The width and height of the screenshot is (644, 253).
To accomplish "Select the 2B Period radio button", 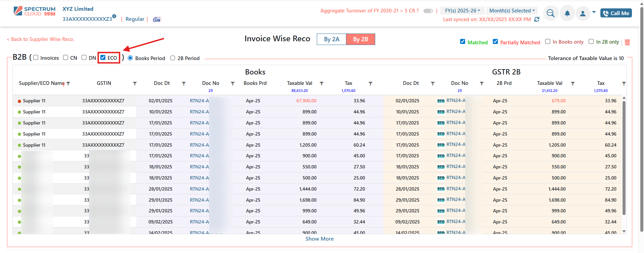I will (172, 58).
